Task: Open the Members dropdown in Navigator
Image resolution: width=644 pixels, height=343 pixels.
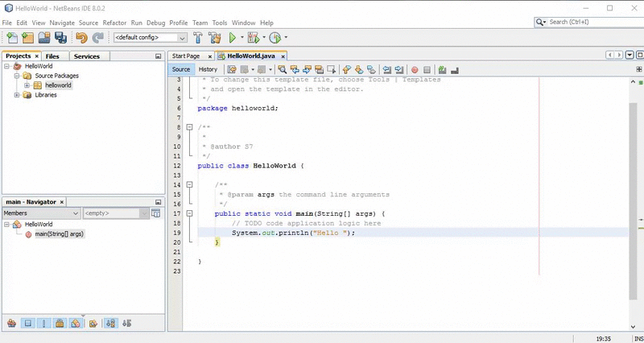Action: point(76,213)
